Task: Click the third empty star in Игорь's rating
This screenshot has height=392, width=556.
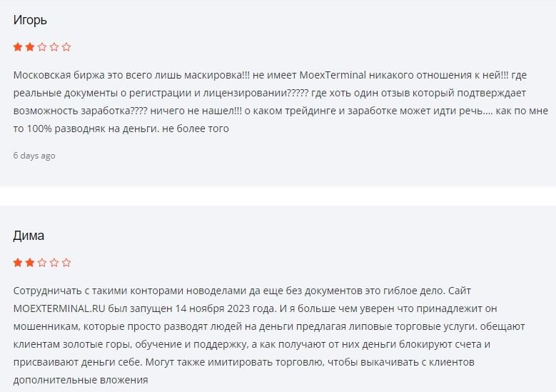Action: (x=42, y=47)
